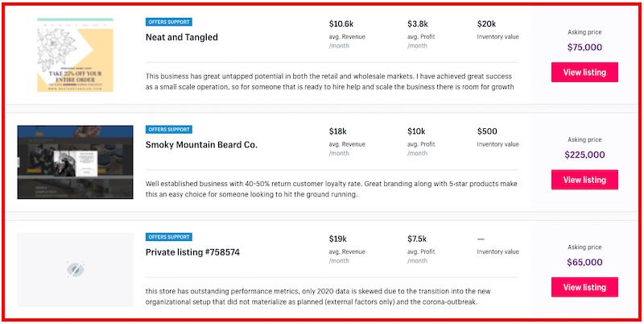Click the $20k inventory value figure
The height and width of the screenshot is (324, 644).
pyautogui.click(x=486, y=24)
